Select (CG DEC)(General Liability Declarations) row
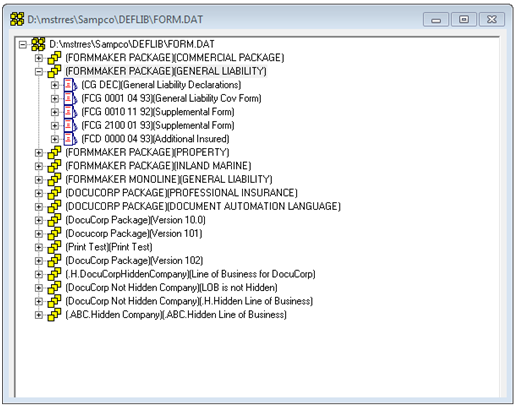Screen dimensions: 518x407 click(x=161, y=85)
